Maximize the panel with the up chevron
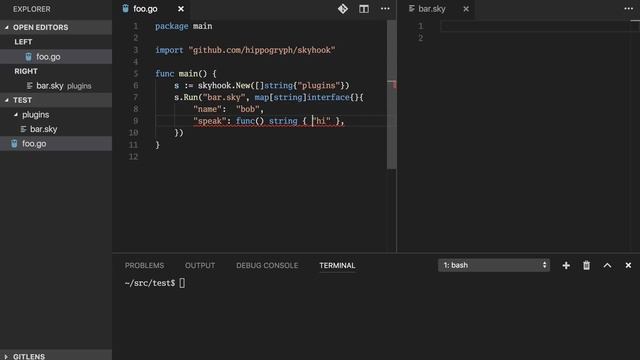 pos(607,265)
